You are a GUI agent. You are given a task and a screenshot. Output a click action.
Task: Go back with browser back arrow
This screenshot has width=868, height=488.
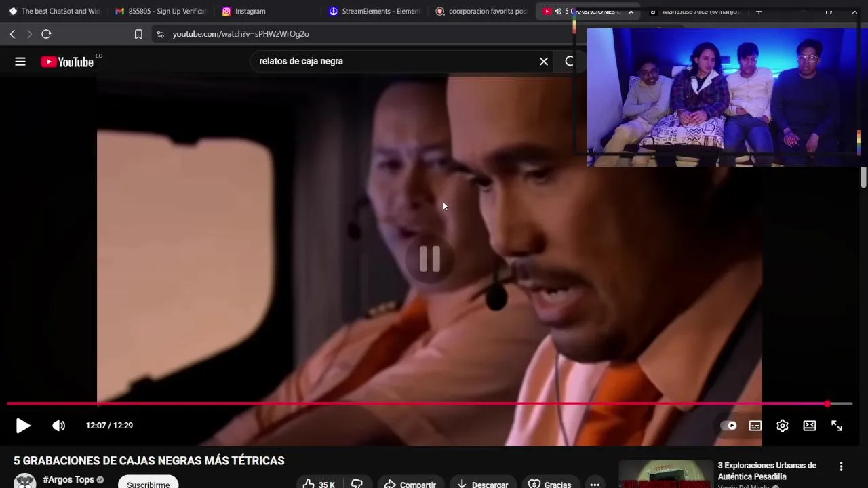(12, 34)
